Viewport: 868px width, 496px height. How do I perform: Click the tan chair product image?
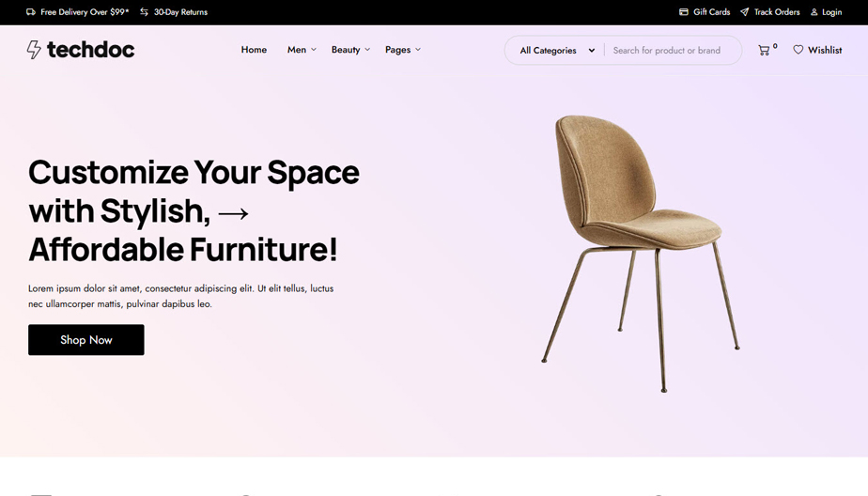tap(640, 254)
